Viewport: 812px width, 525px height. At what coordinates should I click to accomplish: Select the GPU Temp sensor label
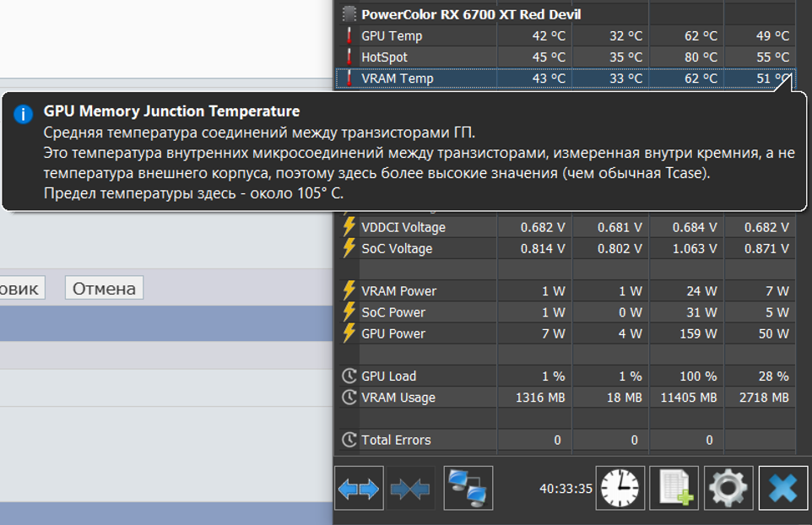coord(392,36)
